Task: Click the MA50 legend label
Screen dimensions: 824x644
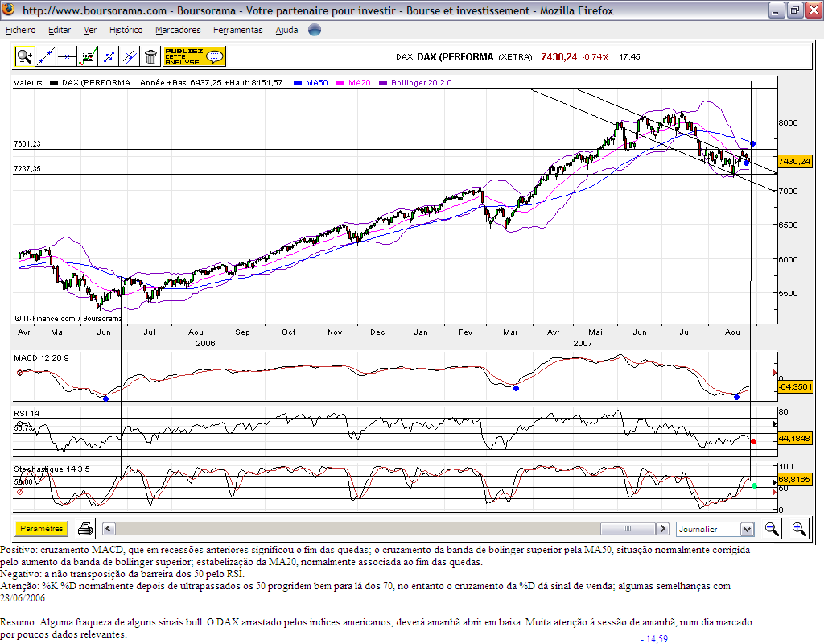Action: pos(316,83)
